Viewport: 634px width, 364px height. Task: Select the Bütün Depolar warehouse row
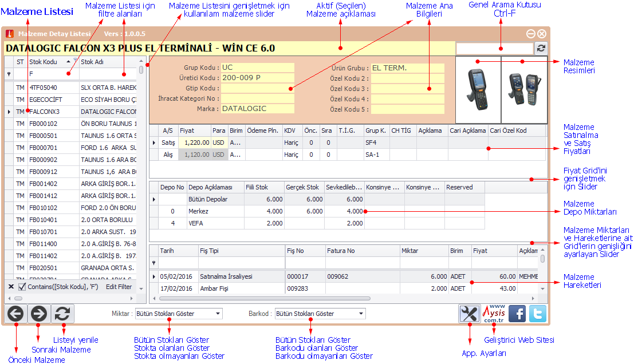pyautogui.click(x=318, y=199)
